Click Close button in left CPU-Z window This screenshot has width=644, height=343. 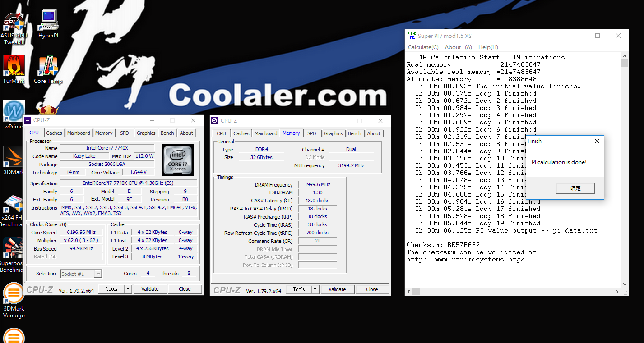pos(185,289)
